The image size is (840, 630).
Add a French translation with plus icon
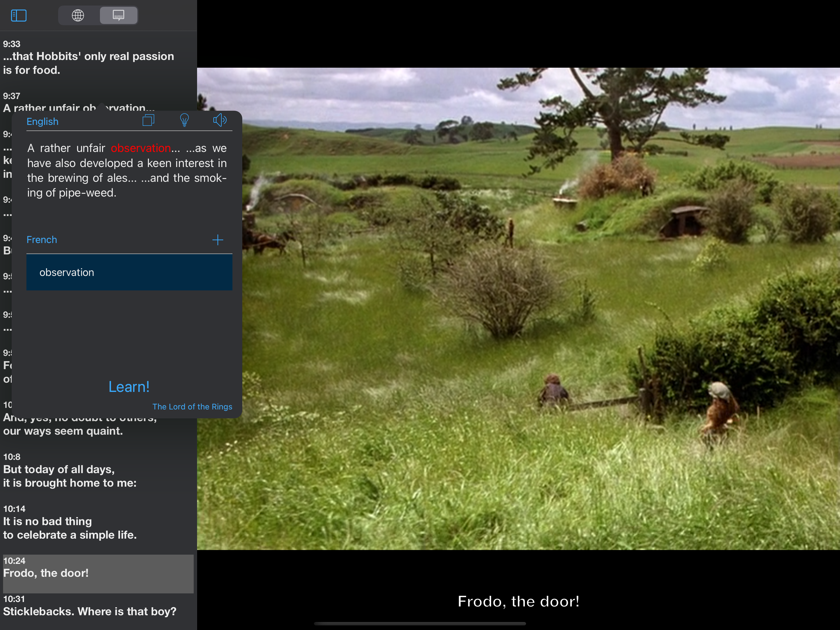[218, 240]
